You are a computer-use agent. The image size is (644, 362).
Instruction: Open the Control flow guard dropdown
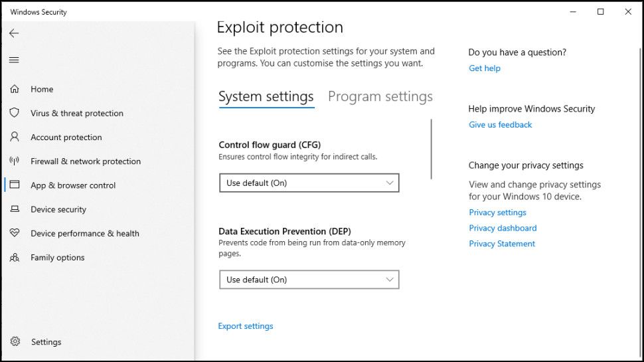point(309,183)
